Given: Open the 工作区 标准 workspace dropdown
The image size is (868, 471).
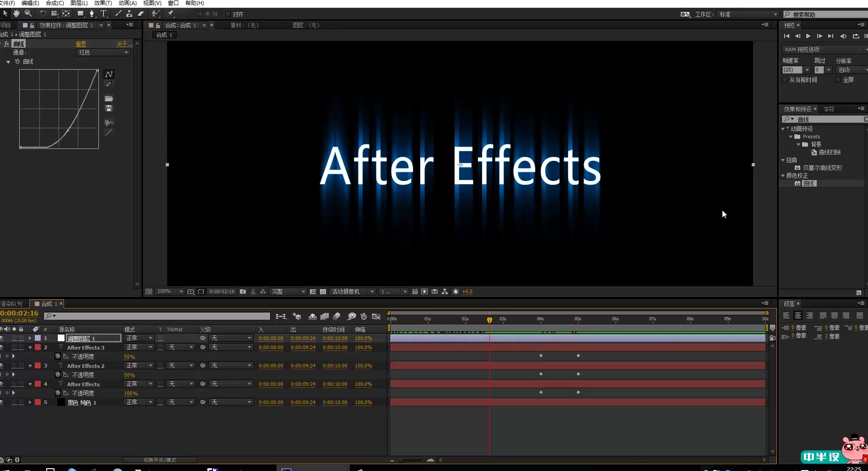Looking at the screenshot, I should [748, 14].
